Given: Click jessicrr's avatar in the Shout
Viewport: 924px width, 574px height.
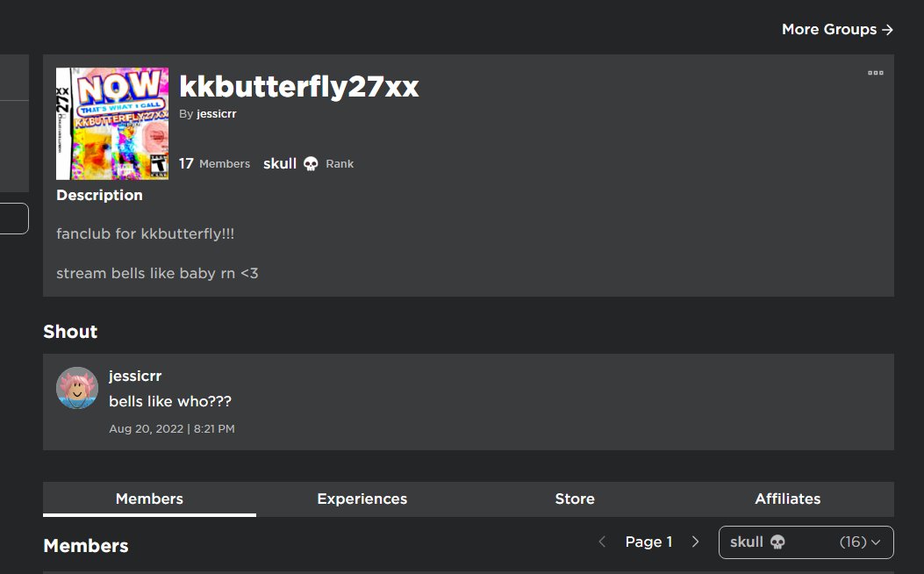Looking at the screenshot, I should click(x=77, y=388).
